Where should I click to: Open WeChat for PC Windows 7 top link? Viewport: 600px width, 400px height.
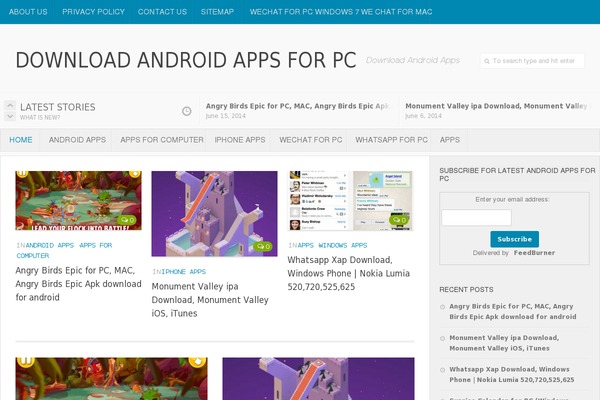pyautogui.click(x=341, y=12)
